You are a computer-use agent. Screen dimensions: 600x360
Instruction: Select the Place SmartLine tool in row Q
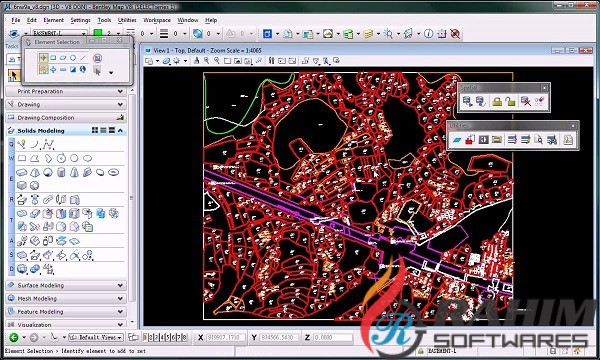point(22,144)
